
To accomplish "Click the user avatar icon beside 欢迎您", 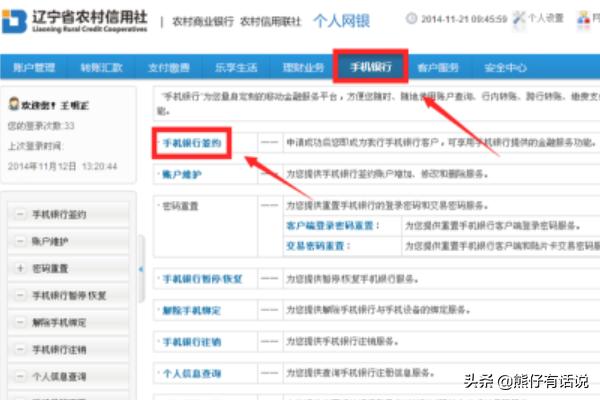I will point(14,104).
